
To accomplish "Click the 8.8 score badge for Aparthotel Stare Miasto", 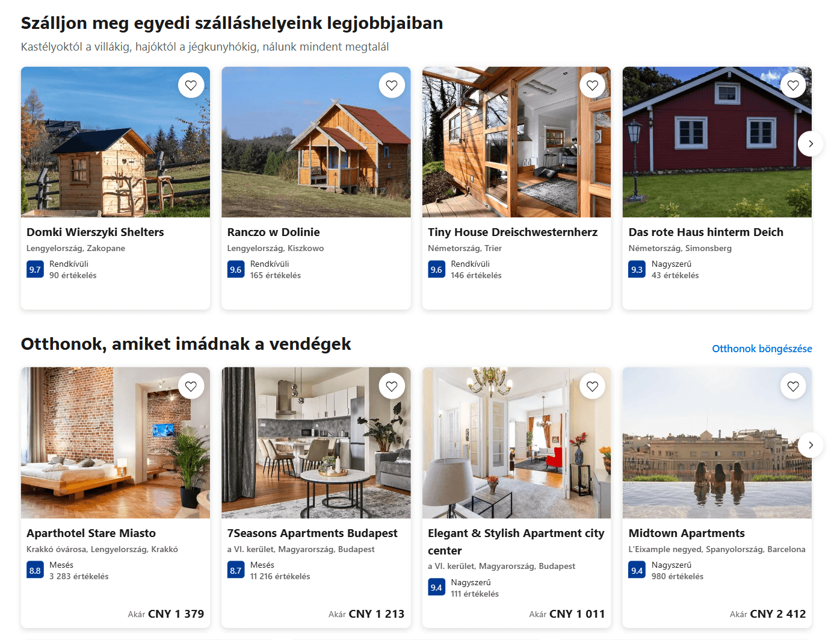I will point(35,571).
